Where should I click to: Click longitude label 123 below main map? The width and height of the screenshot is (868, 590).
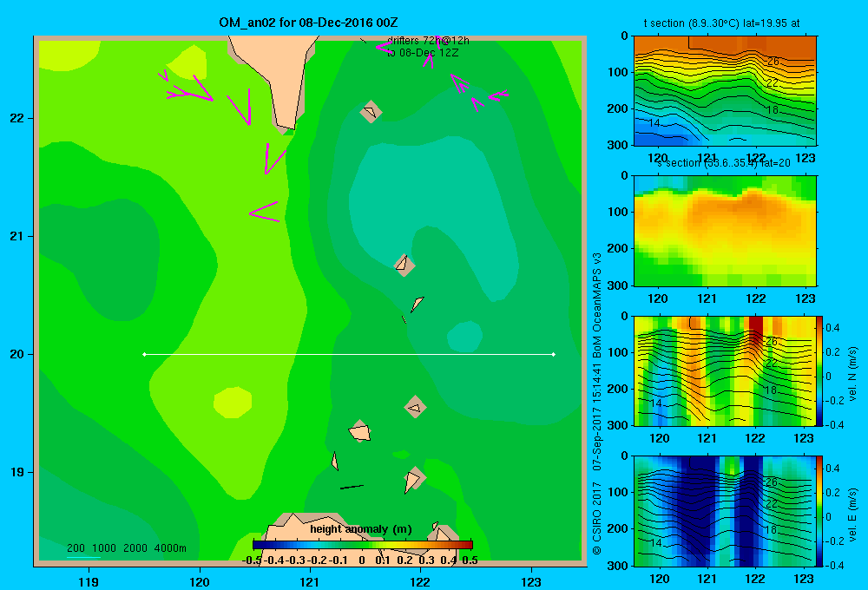(531, 581)
